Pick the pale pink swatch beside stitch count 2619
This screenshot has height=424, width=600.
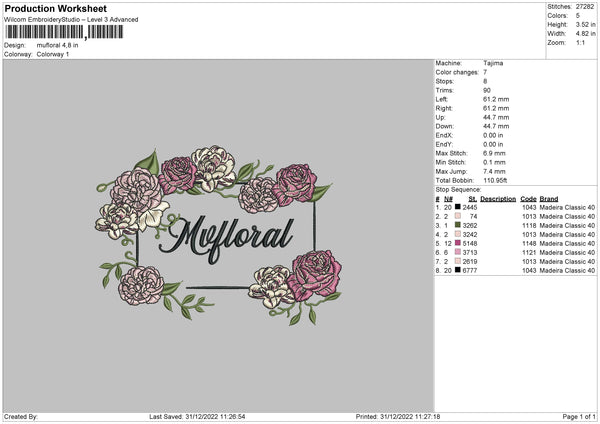tap(458, 261)
